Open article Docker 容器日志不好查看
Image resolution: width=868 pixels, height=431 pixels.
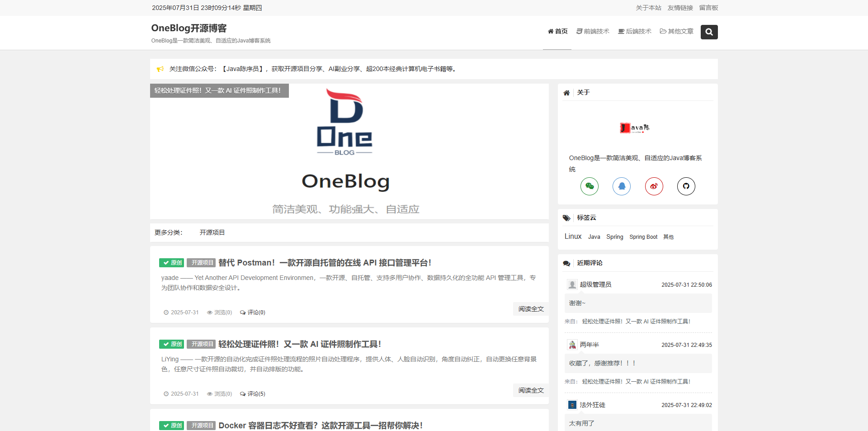[321, 426]
